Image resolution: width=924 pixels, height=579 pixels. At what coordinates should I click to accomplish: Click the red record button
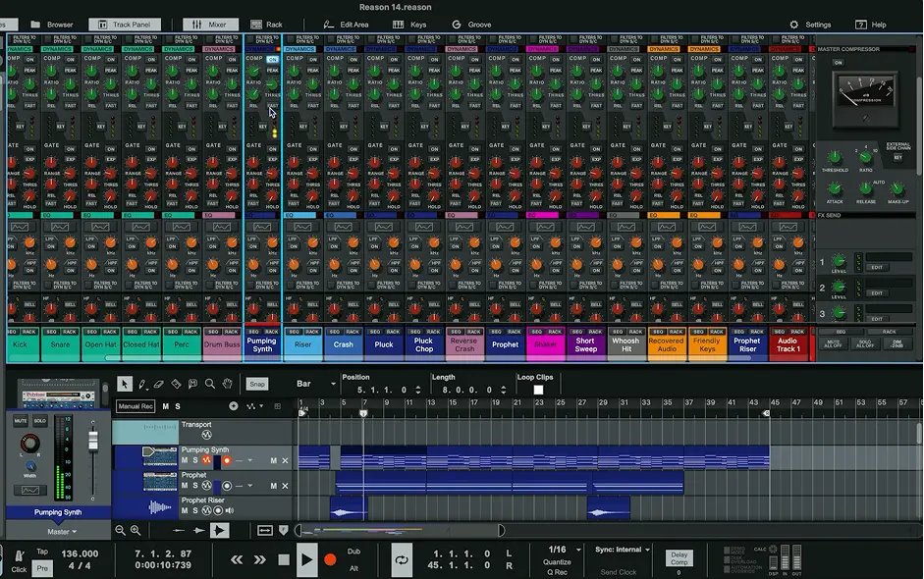pos(330,559)
